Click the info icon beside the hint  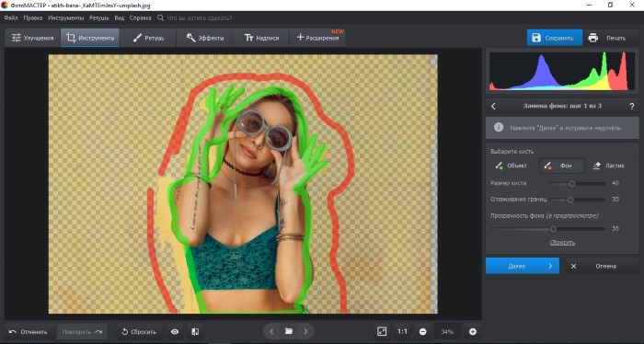click(x=499, y=127)
